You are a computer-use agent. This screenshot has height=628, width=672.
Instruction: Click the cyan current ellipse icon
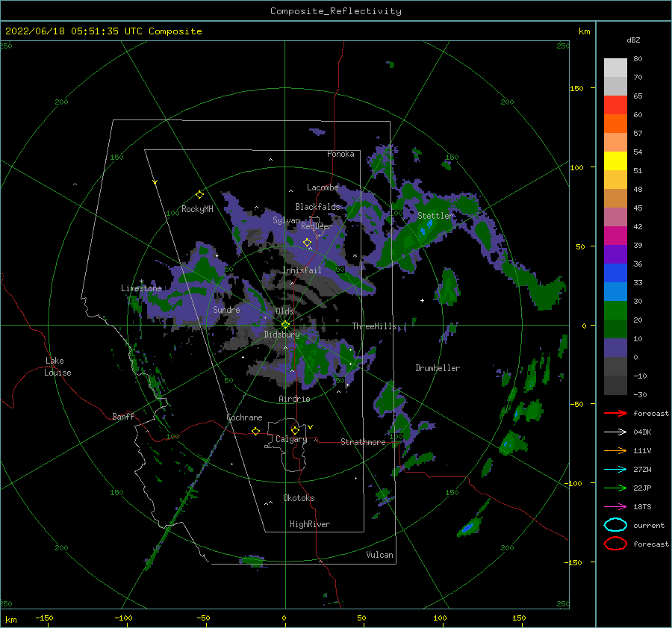615,525
